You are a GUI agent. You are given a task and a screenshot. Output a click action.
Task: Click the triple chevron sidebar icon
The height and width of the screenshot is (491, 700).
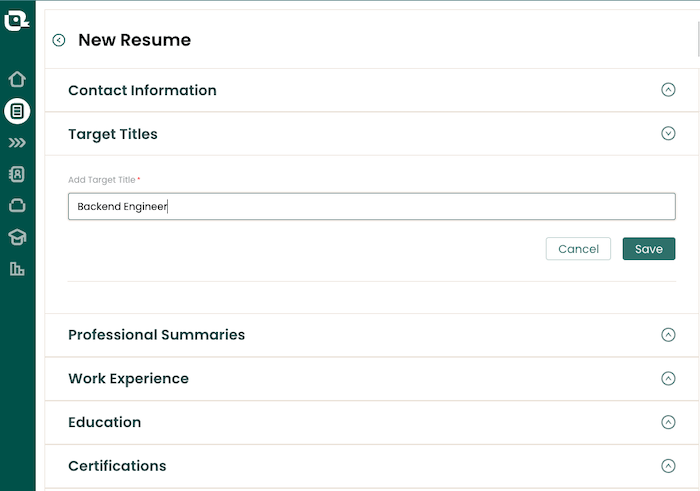(x=17, y=143)
